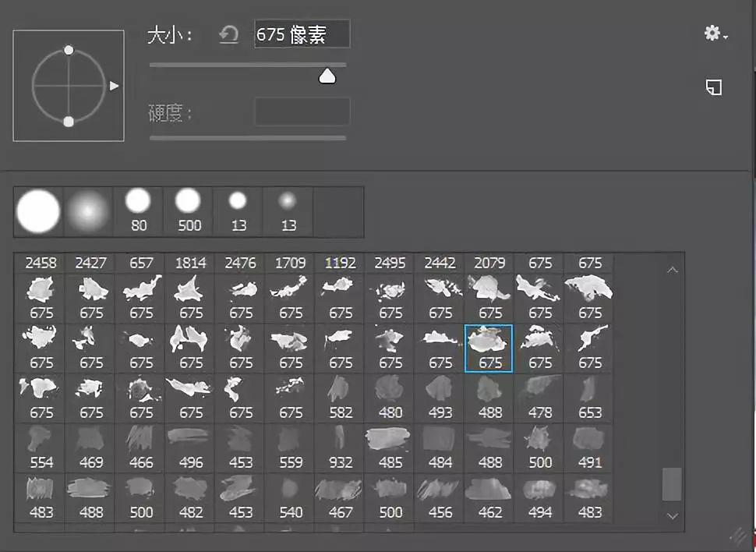Pick the brush preset labeled 653
Screen dimensions: 756x552
click(x=590, y=398)
